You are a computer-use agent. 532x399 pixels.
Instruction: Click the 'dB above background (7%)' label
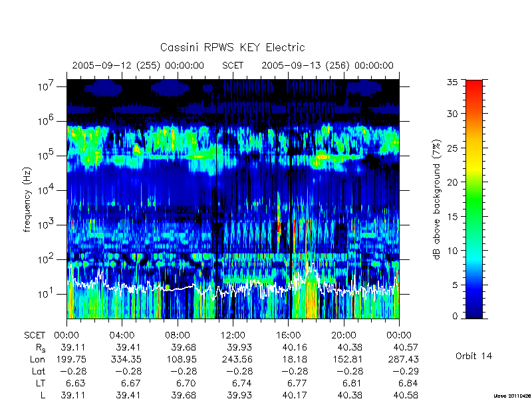437,199
